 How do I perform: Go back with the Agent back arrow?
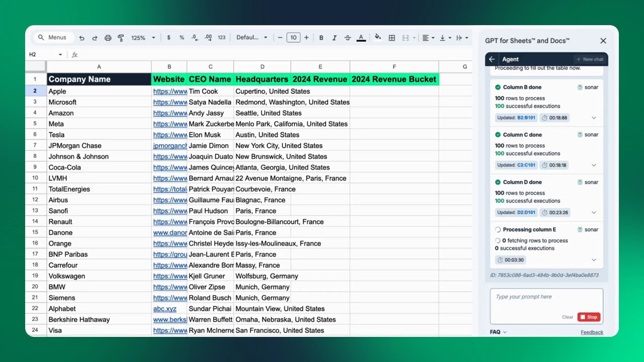coord(492,59)
